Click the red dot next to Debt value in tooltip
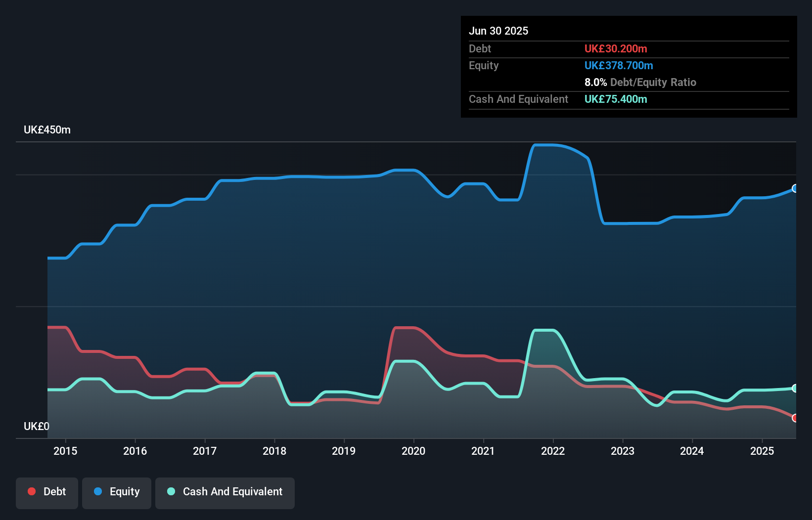This screenshot has width=812, height=520. 616,48
